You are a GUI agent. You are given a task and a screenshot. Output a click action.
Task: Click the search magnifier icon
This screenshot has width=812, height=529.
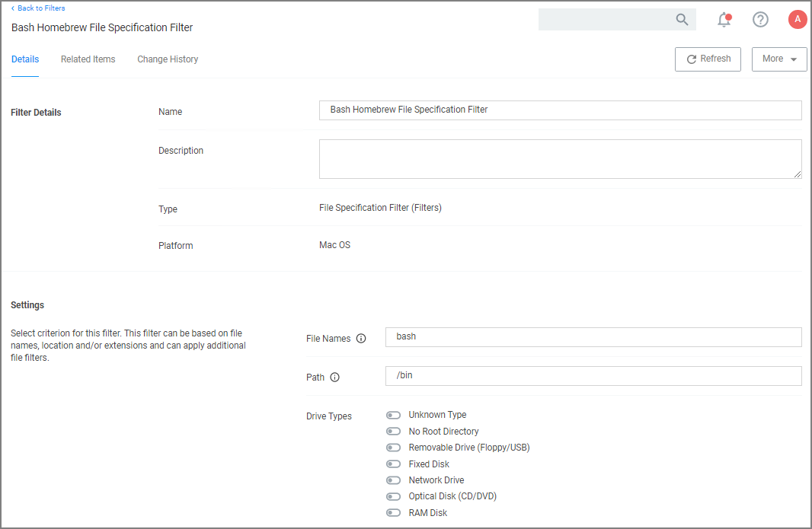click(x=682, y=20)
